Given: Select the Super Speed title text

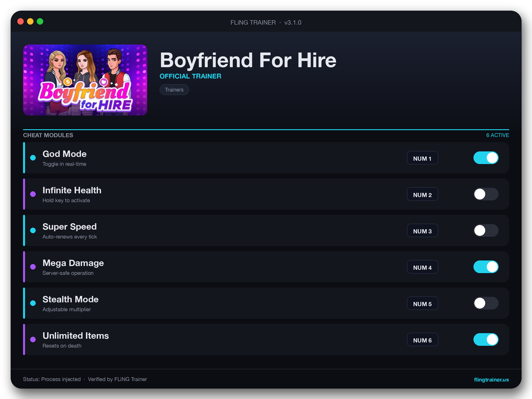Looking at the screenshot, I should [x=70, y=227].
